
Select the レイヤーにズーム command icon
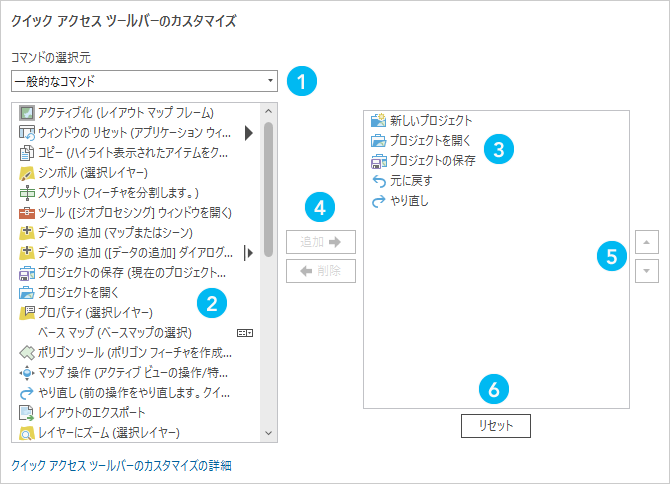coord(27,432)
